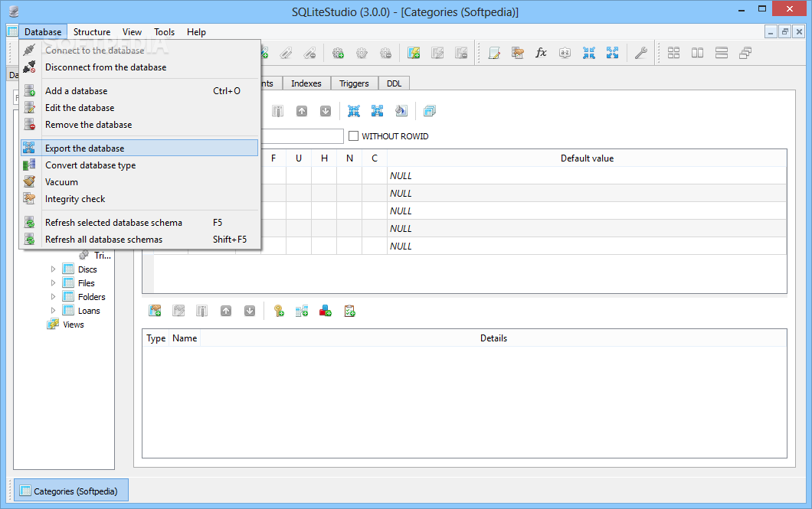Cascade windows with the overlapping windows icon
Image resolution: width=812 pixels, height=509 pixels.
tap(745, 53)
